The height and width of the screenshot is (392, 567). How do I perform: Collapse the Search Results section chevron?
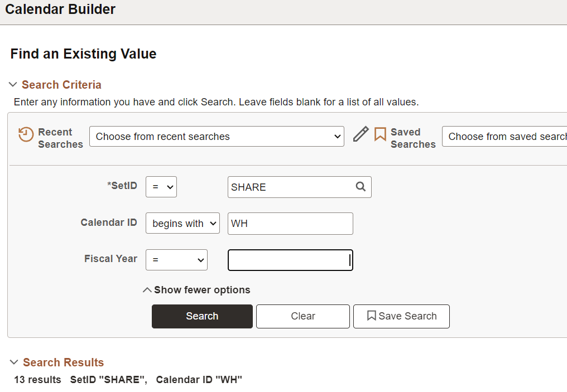click(x=14, y=362)
